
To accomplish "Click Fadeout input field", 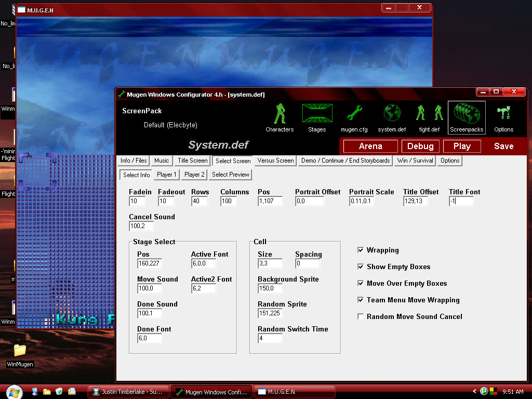I will click(166, 201).
